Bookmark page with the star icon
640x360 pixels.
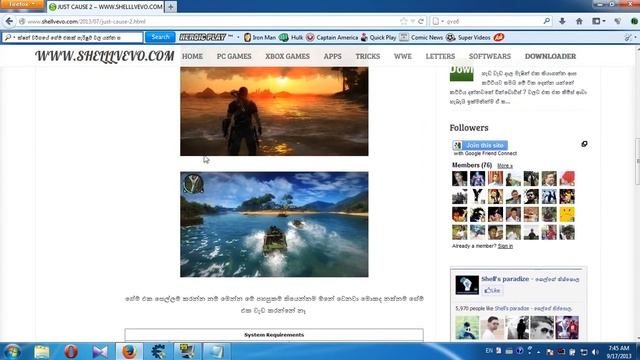(x=404, y=21)
